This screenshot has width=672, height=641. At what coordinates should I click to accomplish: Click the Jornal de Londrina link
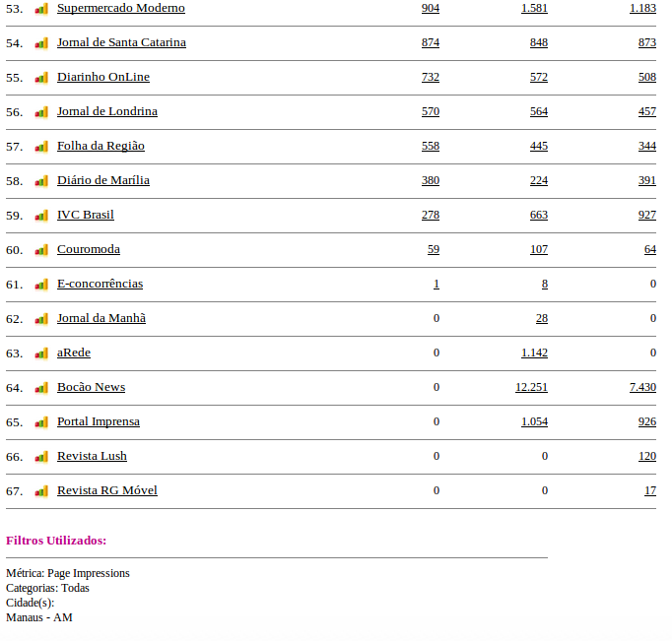(x=107, y=111)
